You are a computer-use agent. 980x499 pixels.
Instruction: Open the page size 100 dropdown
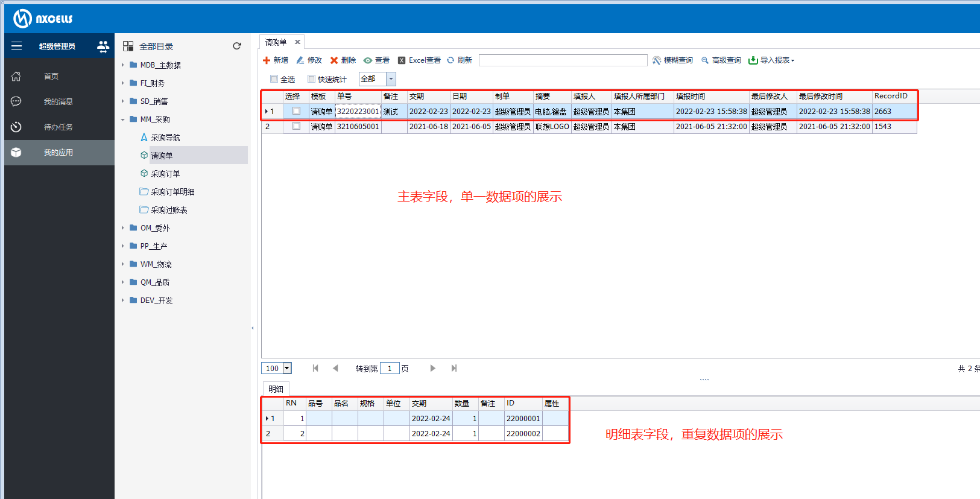pos(287,368)
